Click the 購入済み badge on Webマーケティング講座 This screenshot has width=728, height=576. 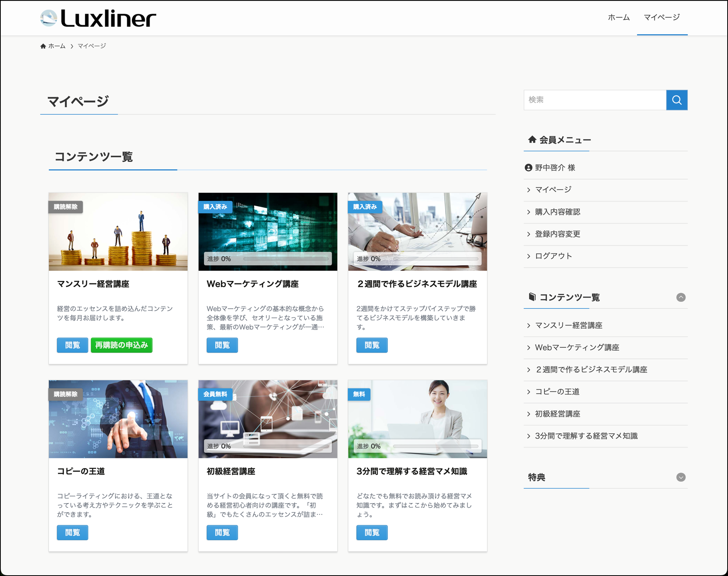pos(215,207)
